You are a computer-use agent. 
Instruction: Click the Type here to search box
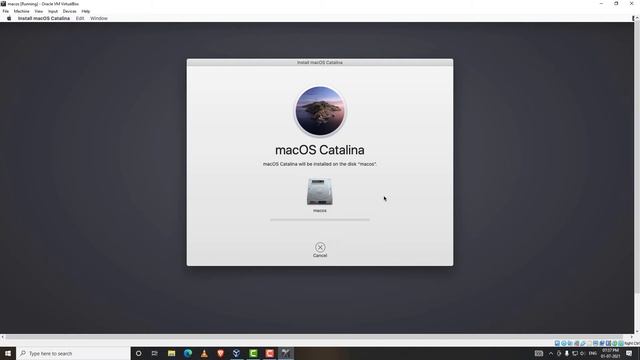tap(73, 353)
